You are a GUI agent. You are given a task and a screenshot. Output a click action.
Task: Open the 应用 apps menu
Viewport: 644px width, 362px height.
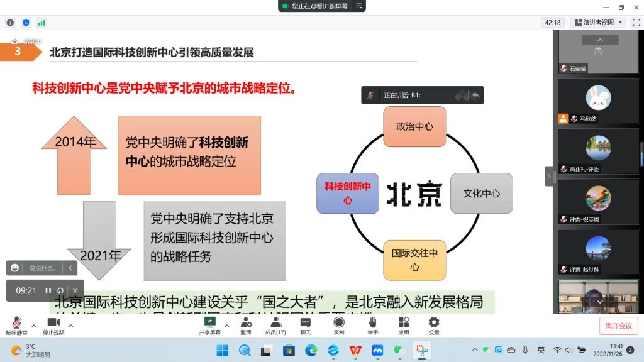click(x=404, y=326)
